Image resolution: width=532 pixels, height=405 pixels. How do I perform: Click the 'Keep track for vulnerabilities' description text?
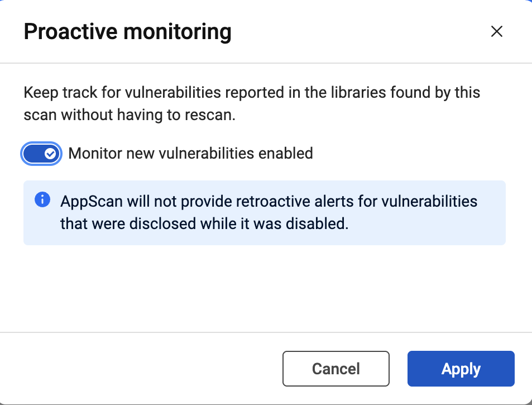(x=252, y=92)
